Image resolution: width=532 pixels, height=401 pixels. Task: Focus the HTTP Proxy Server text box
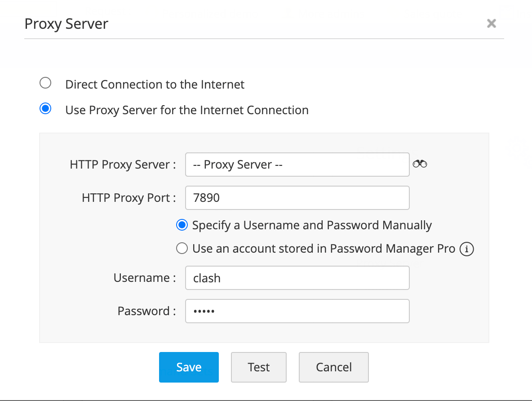tap(297, 165)
